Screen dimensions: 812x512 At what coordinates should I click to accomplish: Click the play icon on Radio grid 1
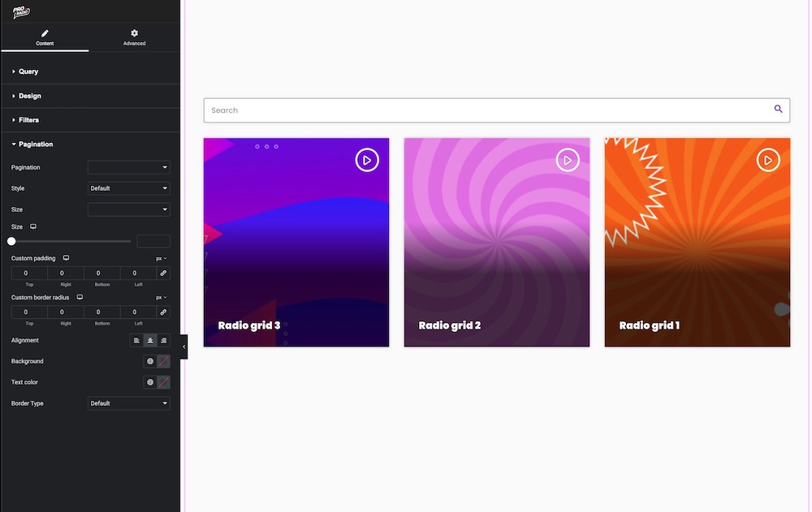coord(768,161)
